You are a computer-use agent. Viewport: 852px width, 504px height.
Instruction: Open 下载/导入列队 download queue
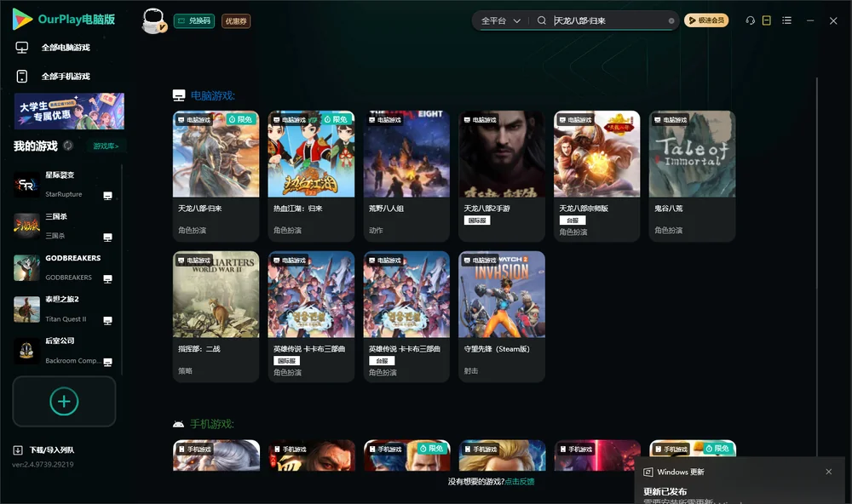pos(44,450)
